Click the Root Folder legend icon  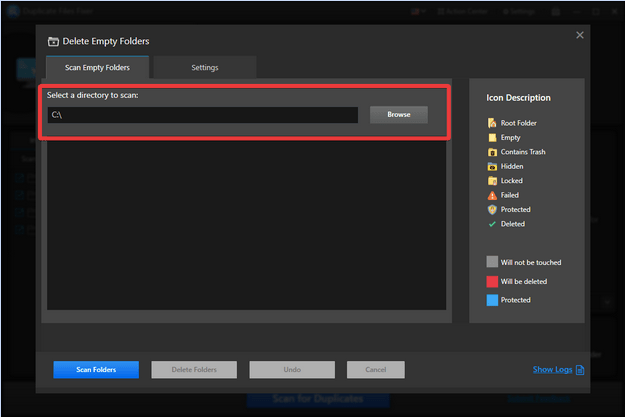[492, 123]
